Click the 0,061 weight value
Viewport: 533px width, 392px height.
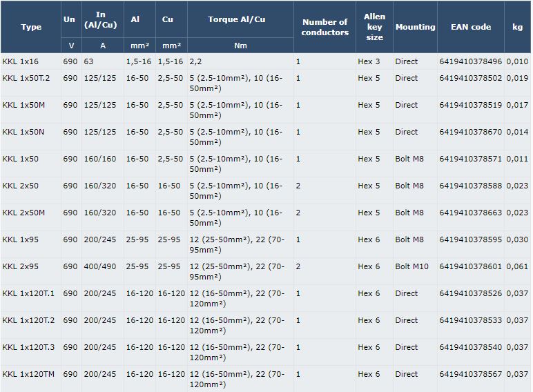(x=517, y=266)
